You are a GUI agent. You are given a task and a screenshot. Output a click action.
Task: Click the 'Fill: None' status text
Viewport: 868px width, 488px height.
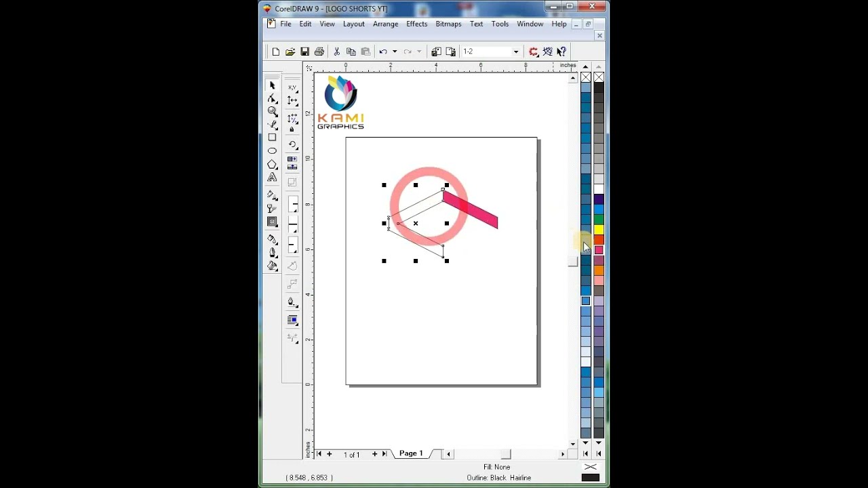click(x=496, y=467)
